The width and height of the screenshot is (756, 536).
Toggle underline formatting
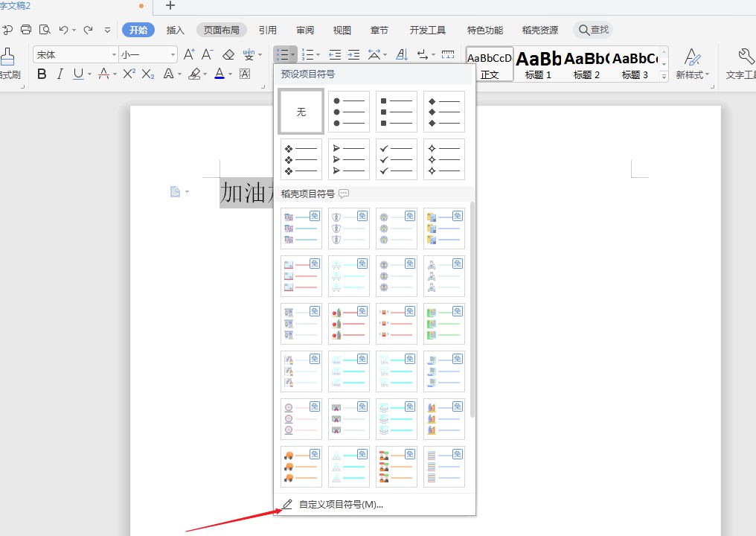pyautogui.click(x=78, y=74)
